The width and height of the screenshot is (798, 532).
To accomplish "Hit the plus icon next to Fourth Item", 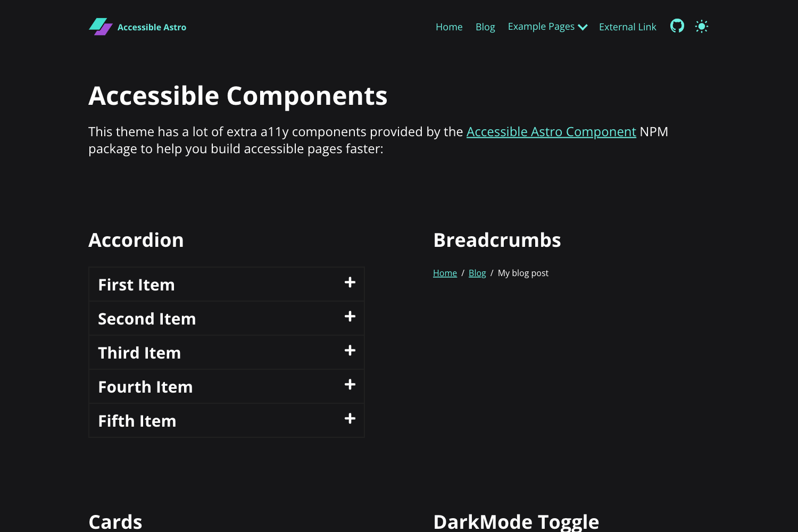I will click(x=350, y=384).
